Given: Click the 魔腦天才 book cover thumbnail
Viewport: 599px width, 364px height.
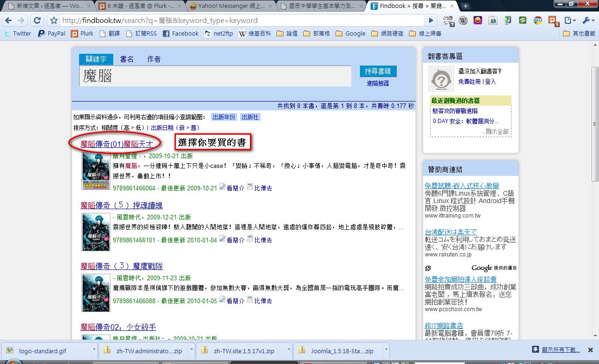Looking at the screenshot, I should [96, 171].
